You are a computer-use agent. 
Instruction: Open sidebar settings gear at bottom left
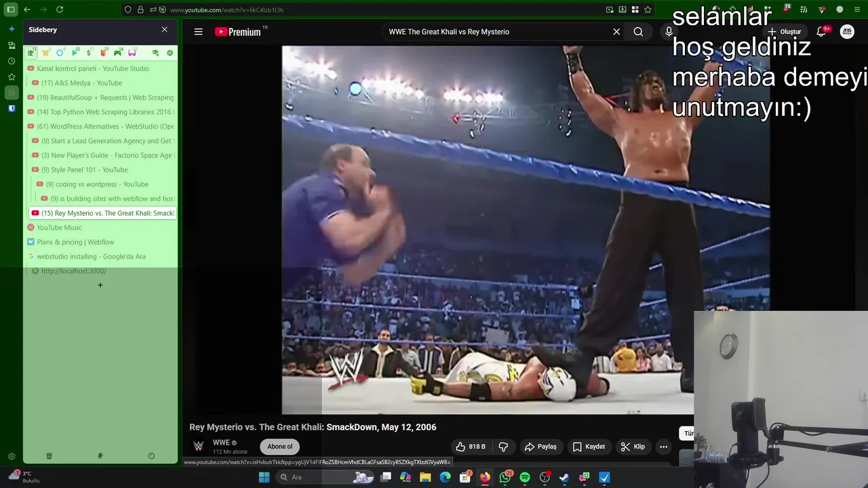(x=12, y=457)
